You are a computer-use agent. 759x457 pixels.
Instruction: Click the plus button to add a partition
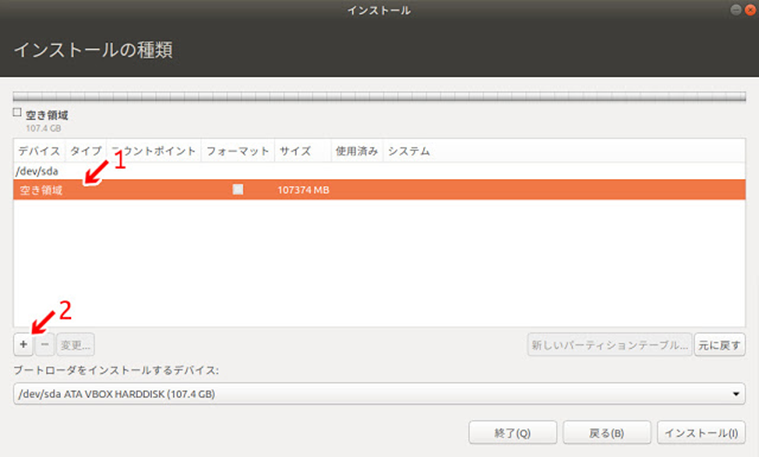click(x=23, y=344)
